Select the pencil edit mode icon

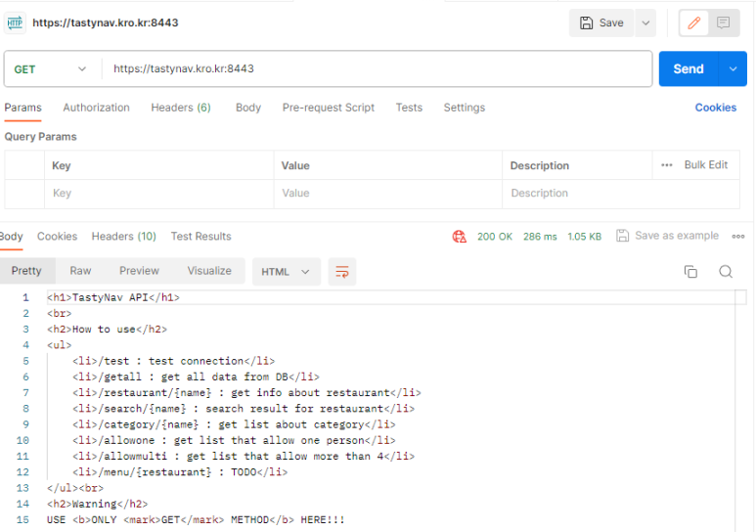tap(693, 22)
